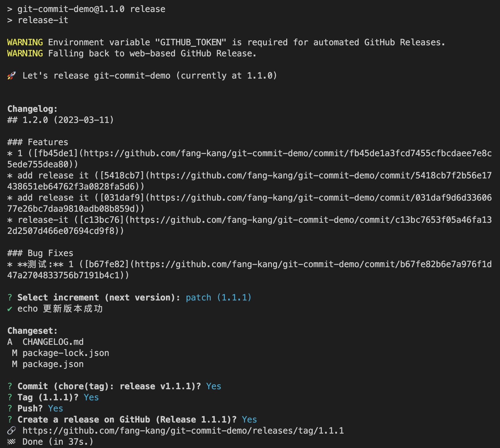Open the 031daf9 commit URL

coord(321,198)
